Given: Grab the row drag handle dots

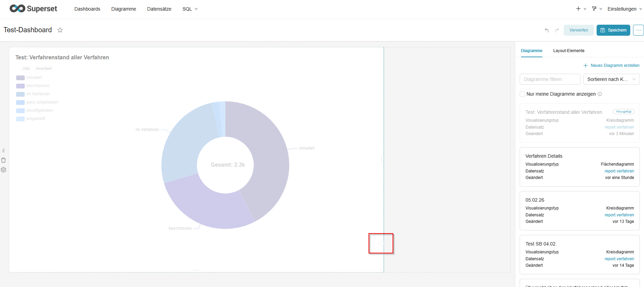Looking at the screenshot, I should [3, 151].
